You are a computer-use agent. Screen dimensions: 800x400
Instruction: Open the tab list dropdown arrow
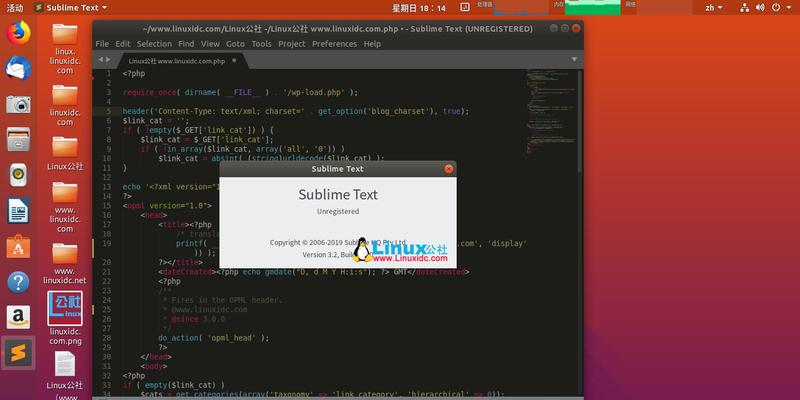(574, 60)
